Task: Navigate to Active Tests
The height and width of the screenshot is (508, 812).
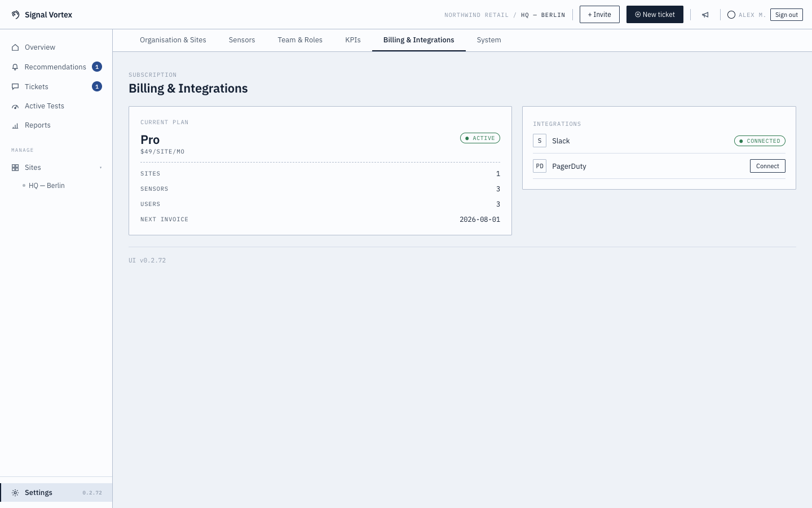Action: pos(56,106)
